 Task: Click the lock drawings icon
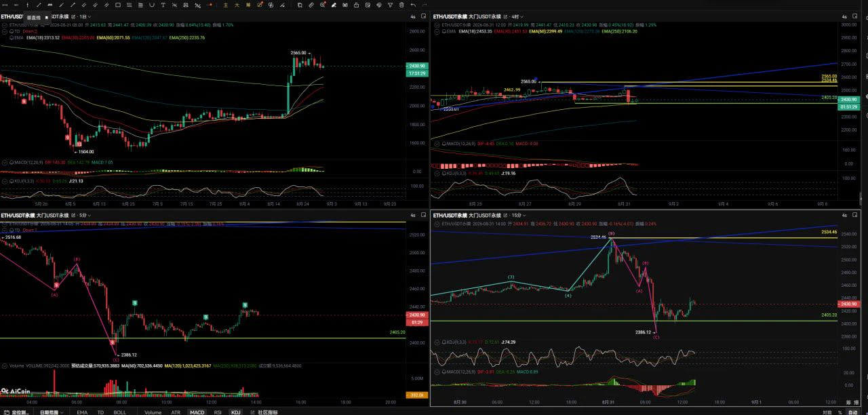356,5
